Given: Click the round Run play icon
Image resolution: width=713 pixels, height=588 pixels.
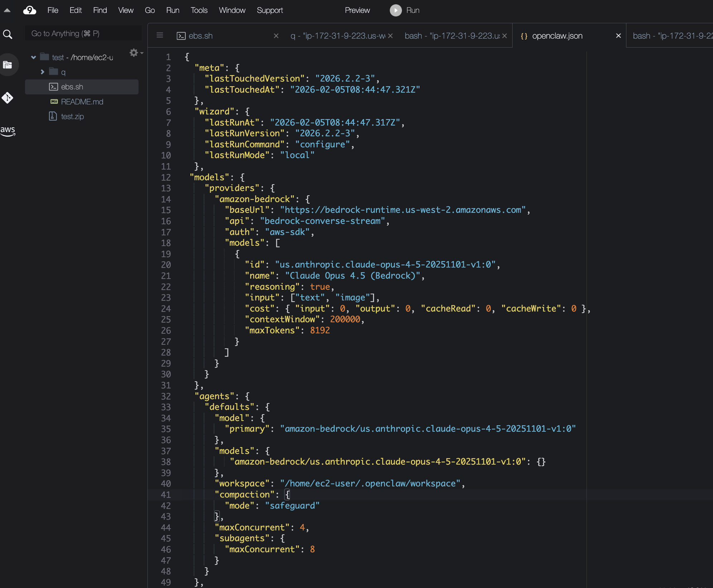Looking at the screenshot, I should click(396, 10).
